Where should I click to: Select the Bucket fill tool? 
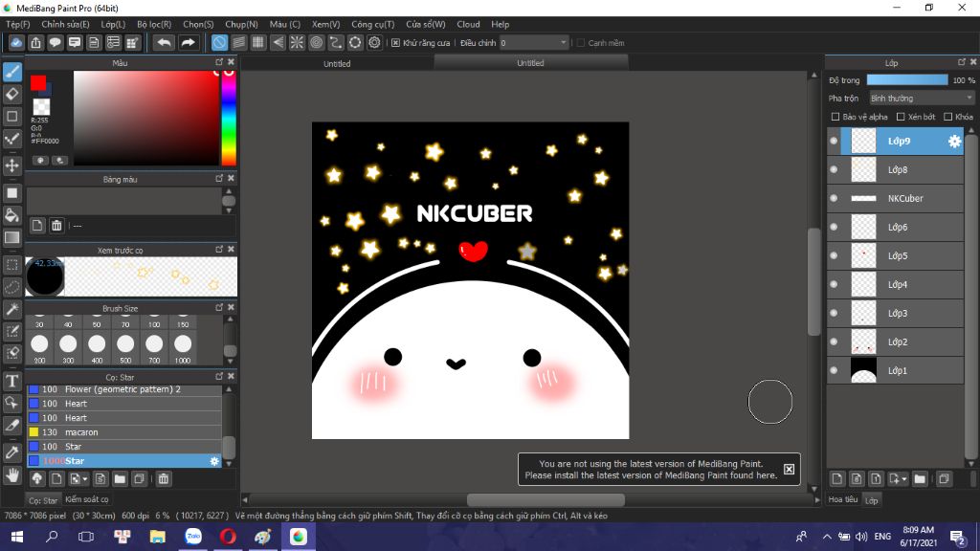(11, 215)
